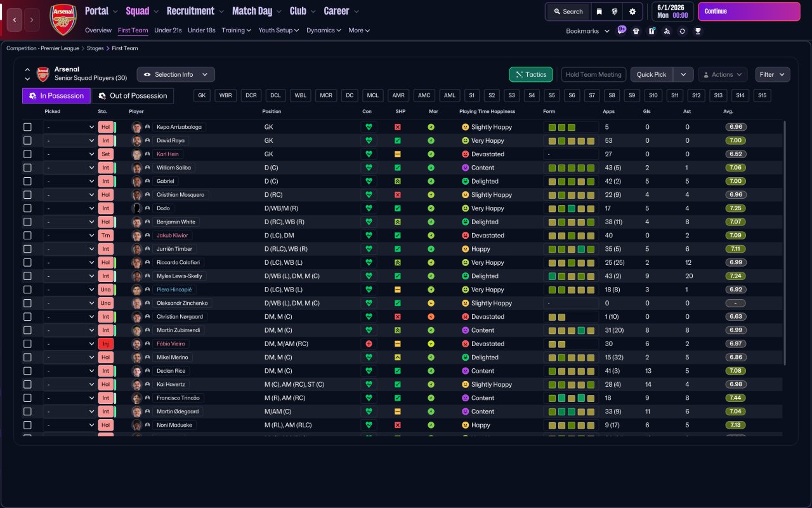Click Kepa Arrizabalaga's condition heart icon
The height and width of the screenshot is (508, 812).
pos(369,127)
